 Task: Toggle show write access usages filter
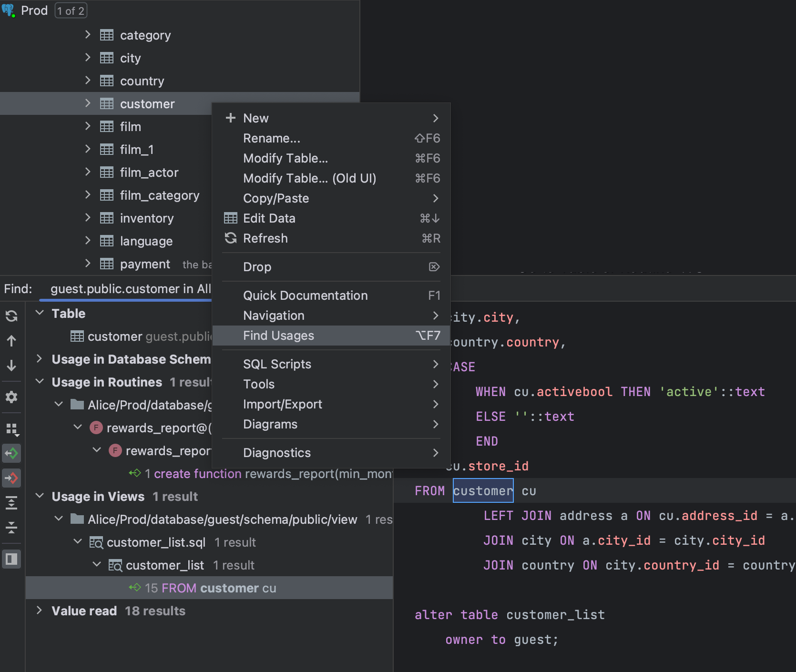point(11,478)
